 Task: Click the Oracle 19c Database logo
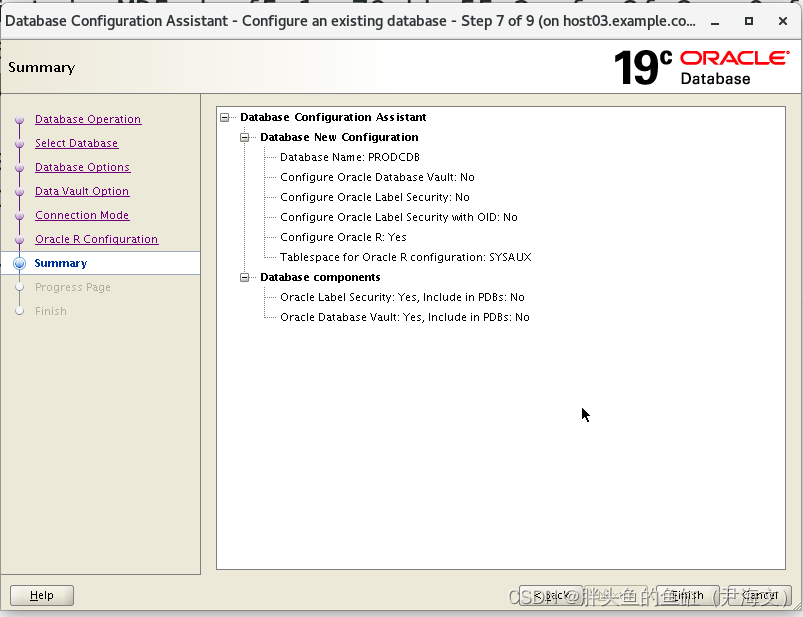click(702, 68)
